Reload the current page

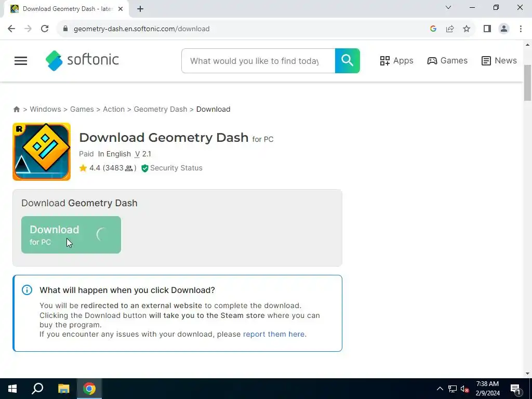coord(45,29)
